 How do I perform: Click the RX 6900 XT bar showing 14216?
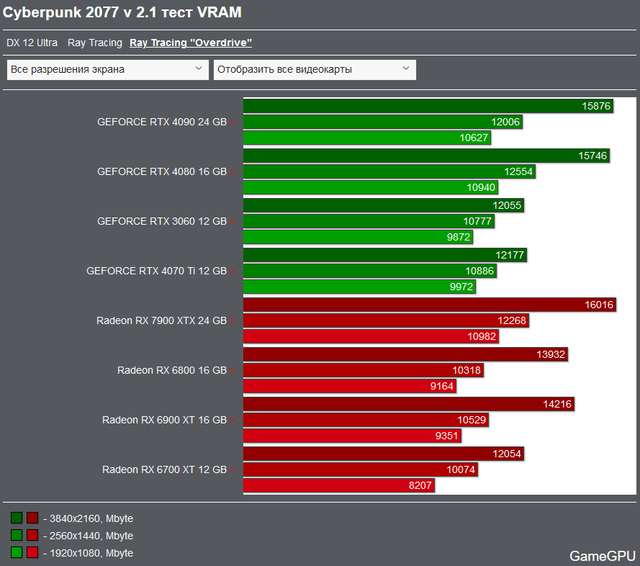[x=409, y=405]
